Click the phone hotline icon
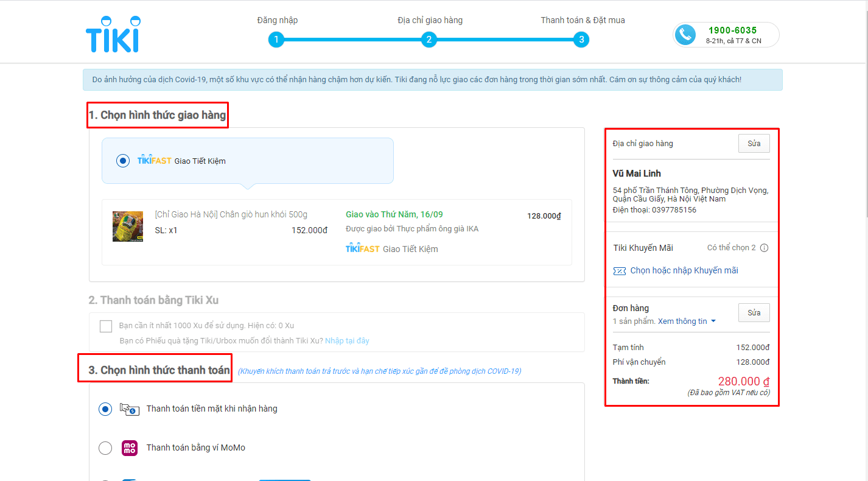 click(x=686, y=35)
